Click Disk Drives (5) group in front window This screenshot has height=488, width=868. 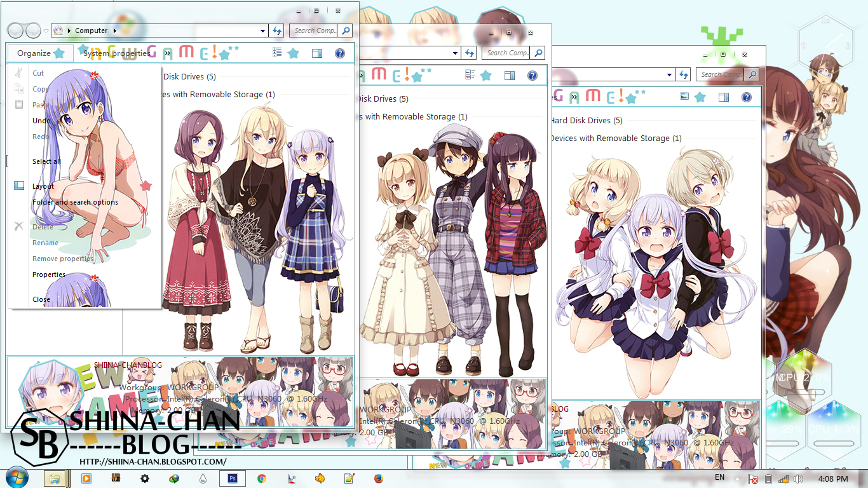pyautogui.click(x=190, y=77)
